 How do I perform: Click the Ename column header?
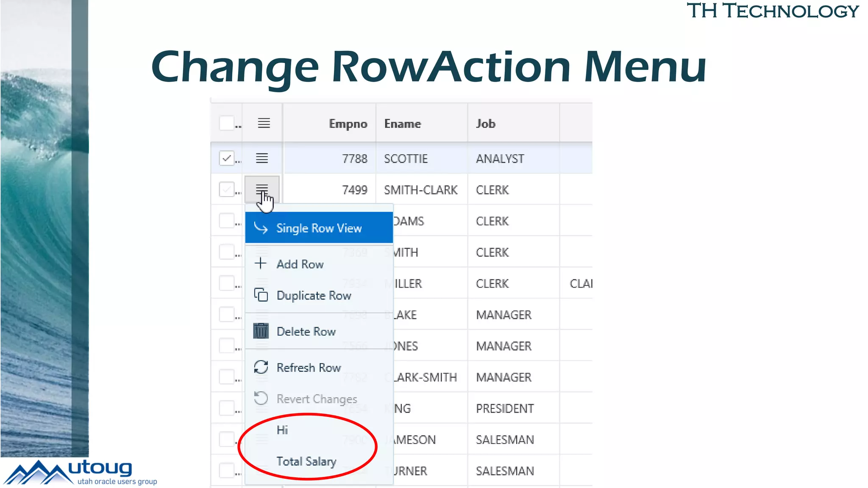[x=422, y=123]
